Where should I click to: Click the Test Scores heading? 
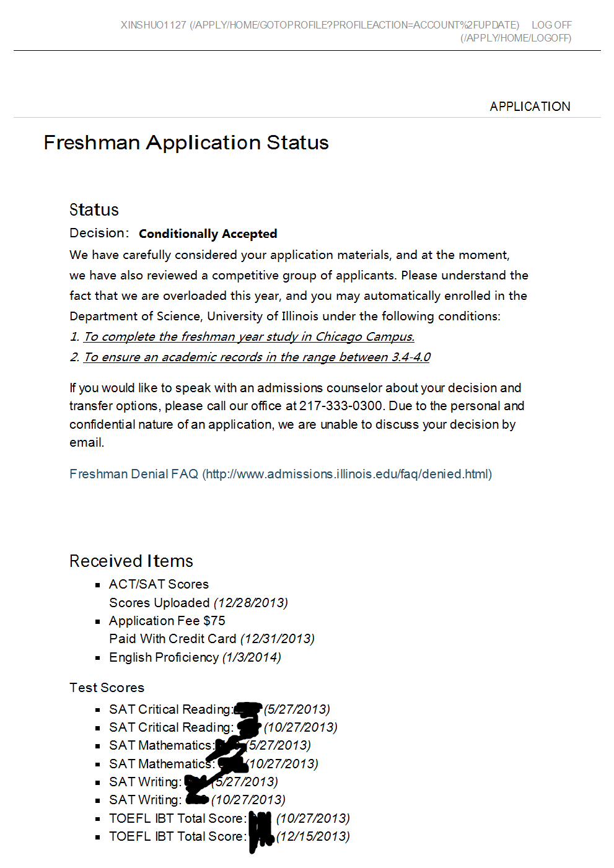107,688
